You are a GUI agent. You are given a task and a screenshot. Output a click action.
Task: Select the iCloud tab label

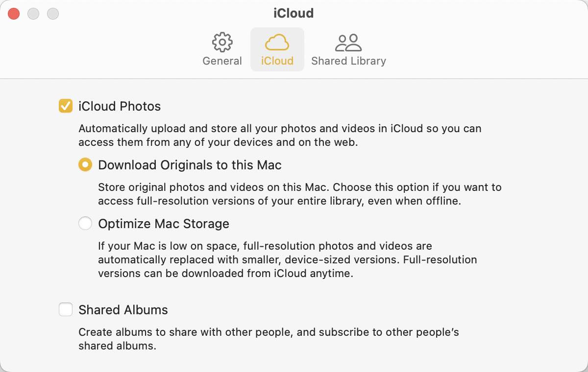[277, 61]
